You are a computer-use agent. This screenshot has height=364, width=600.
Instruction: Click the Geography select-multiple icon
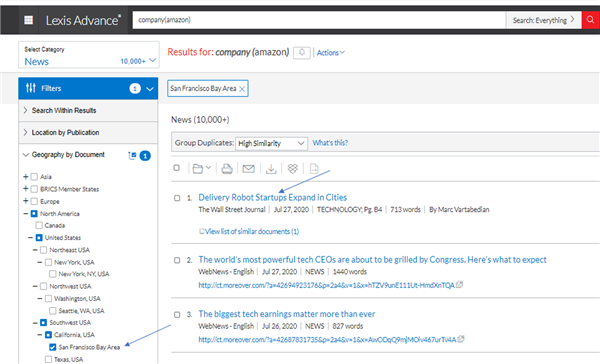(x=132, y=155)
